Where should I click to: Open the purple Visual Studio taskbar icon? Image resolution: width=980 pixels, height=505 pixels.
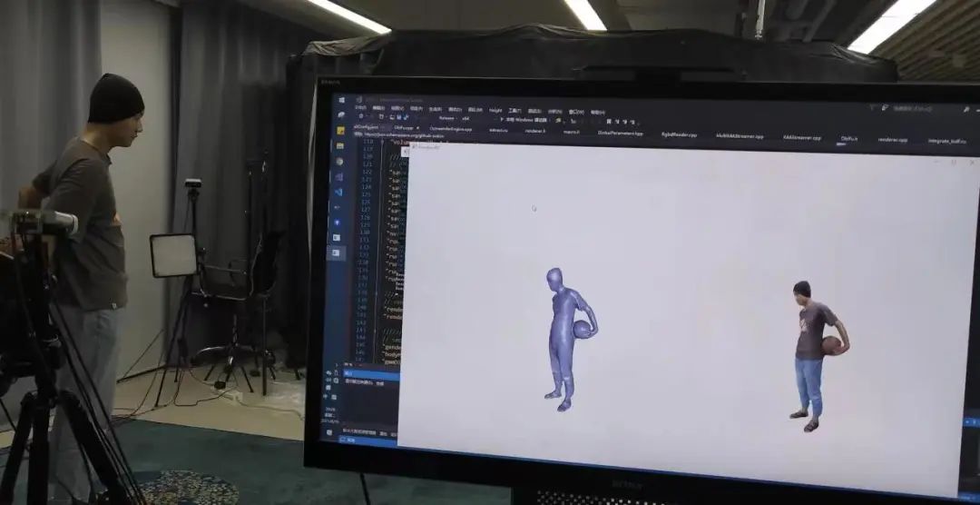[x=339, y=176]
